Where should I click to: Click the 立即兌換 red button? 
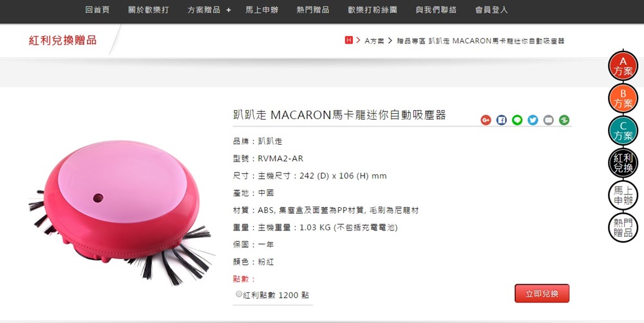542,293
